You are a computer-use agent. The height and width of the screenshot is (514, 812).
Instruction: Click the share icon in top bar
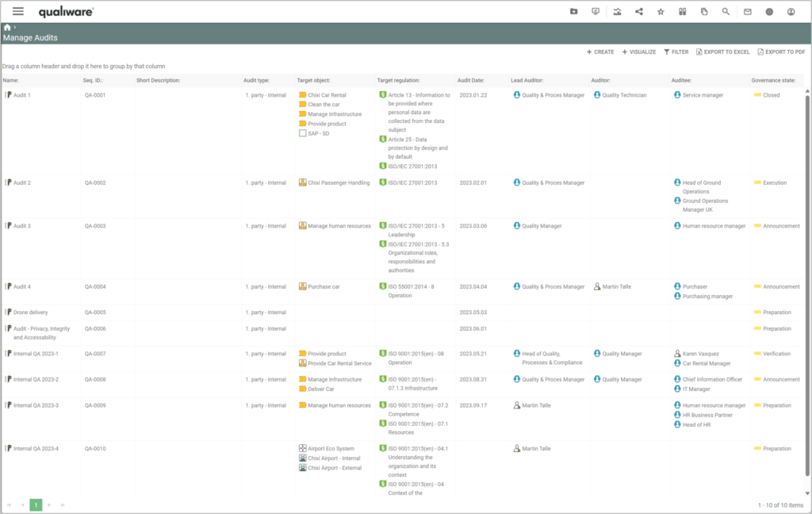point(639,11)
